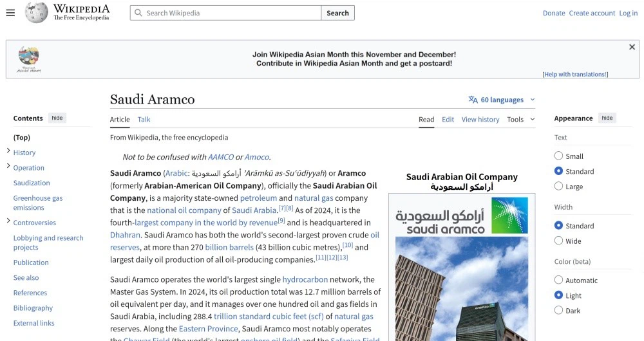Close the Asian Month banner
The image size is (644, 341).
pos(632,47)
